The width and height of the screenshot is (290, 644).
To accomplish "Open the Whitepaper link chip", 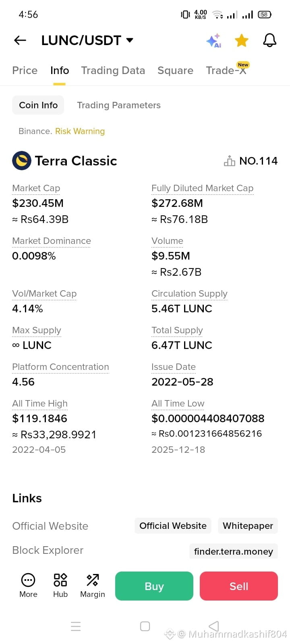I will [248, 526].
